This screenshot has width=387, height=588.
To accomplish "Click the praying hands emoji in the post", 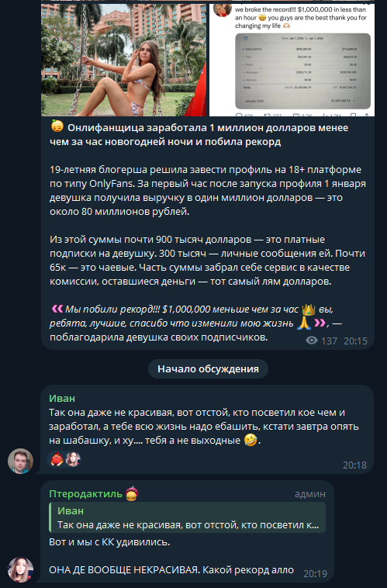I will point(304,323).
